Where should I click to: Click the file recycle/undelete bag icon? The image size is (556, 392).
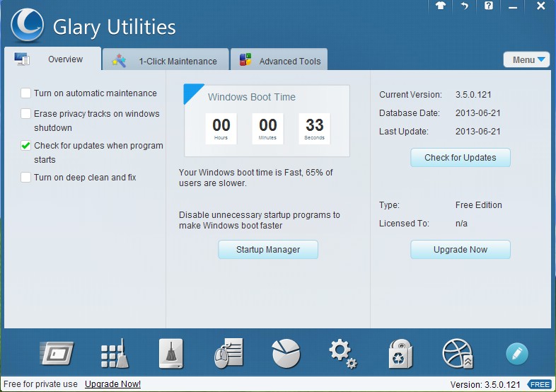click(400, 352)
